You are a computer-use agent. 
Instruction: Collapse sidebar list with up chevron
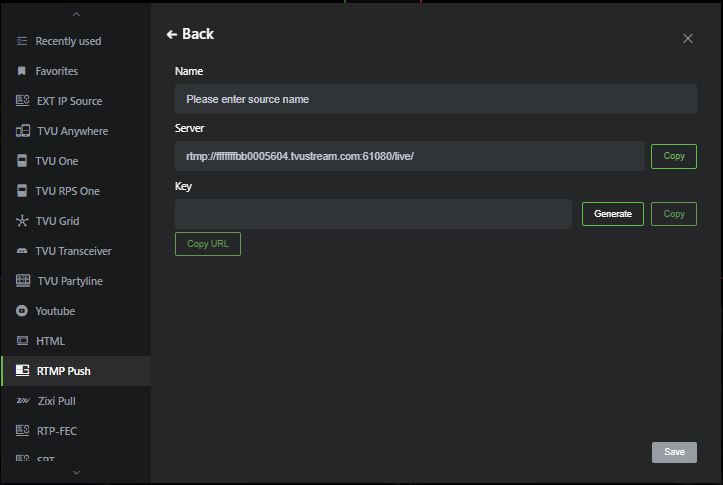77,14
